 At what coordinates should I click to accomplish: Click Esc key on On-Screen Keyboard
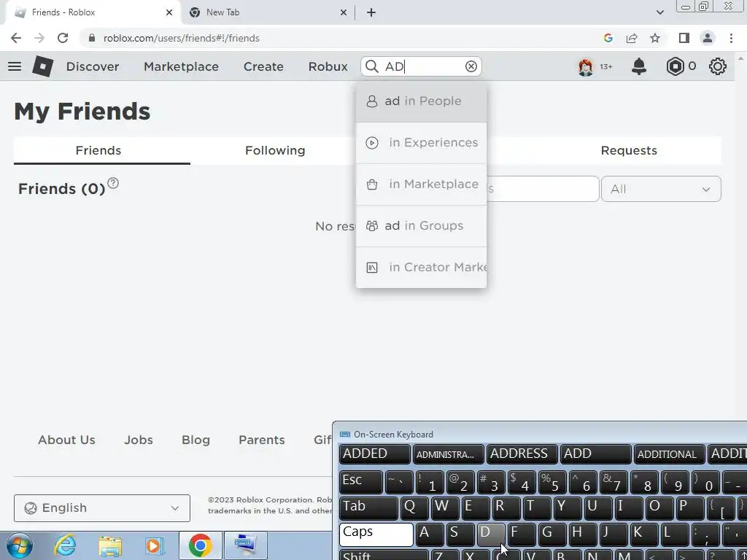[x=360, y=483]
